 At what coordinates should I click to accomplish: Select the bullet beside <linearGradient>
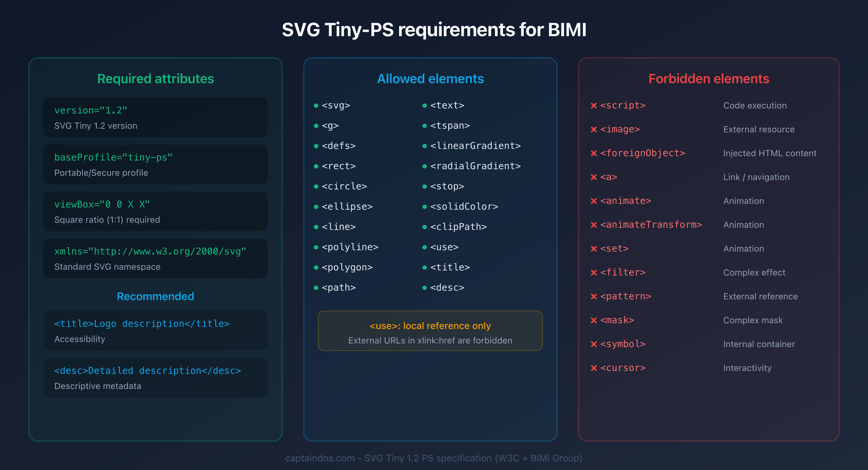point(425,146)
